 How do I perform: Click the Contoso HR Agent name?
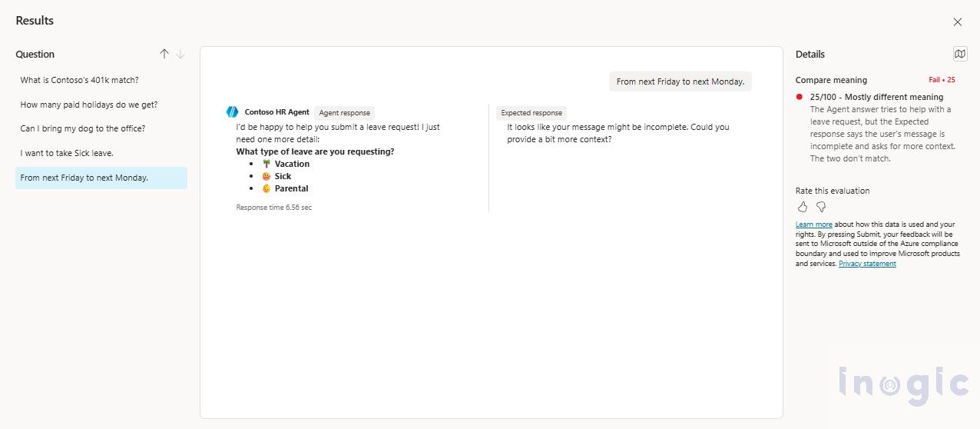[x=277, y=112]
